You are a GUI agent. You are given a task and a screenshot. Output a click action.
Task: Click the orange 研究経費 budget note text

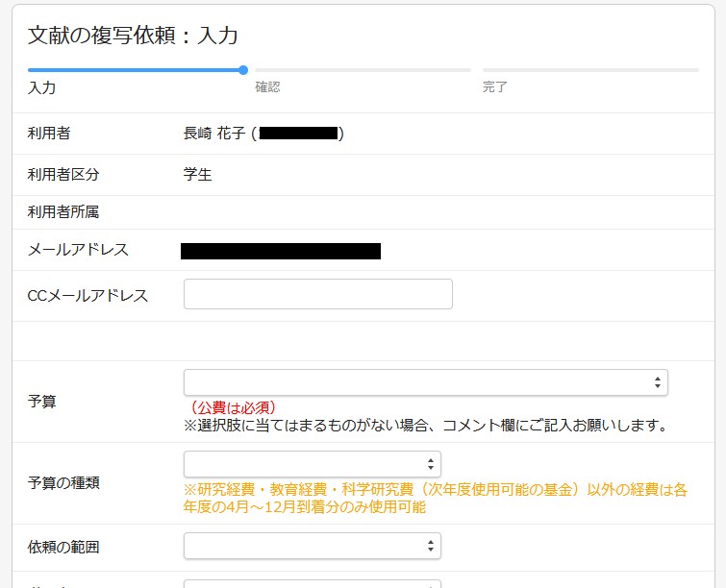(x=435, y=498)
